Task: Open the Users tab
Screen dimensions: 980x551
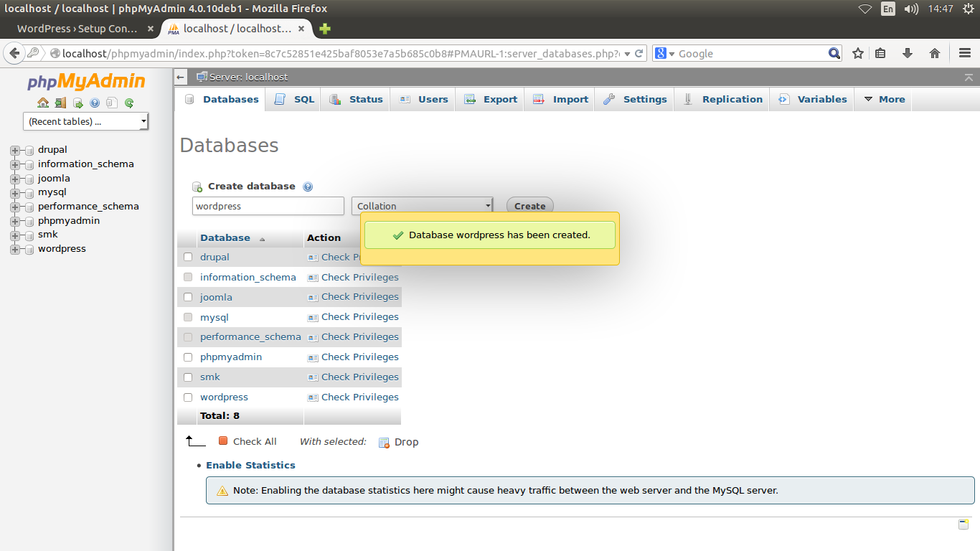Action: [x=423, y=99]
